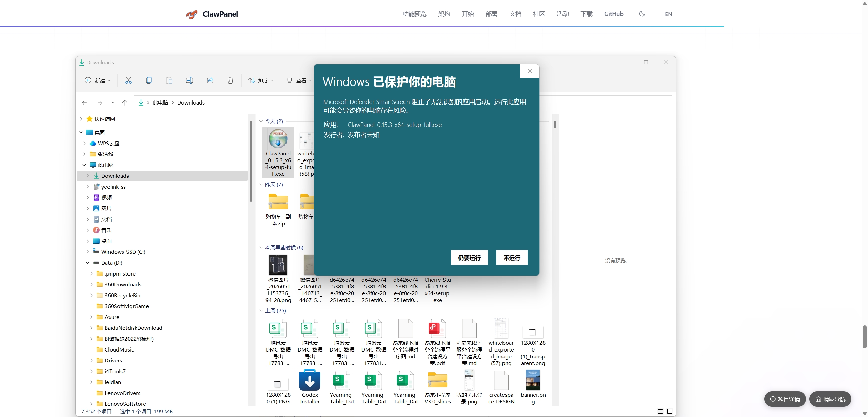Switch to large icons view in status bar

tap(670, 411)
